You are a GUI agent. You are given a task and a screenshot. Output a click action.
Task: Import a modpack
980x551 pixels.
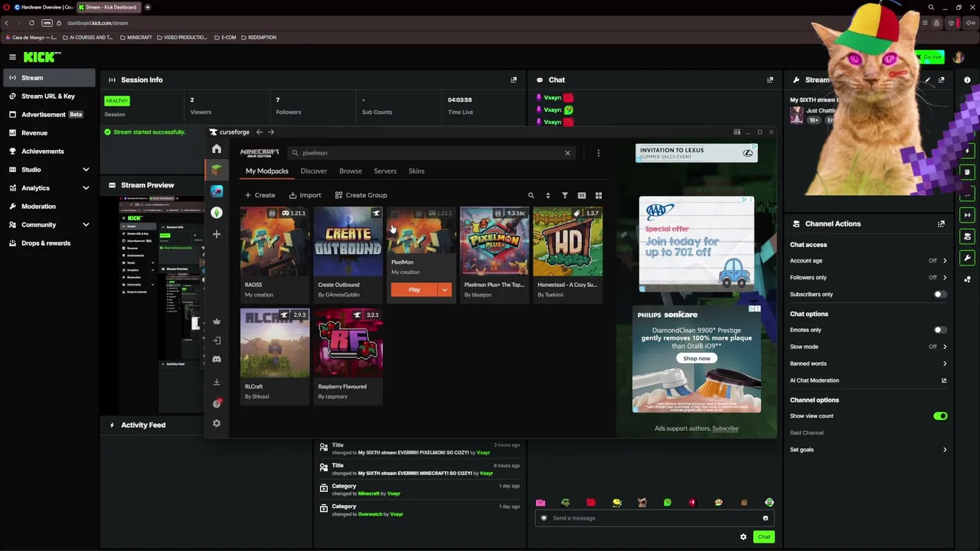pos(305,195)
